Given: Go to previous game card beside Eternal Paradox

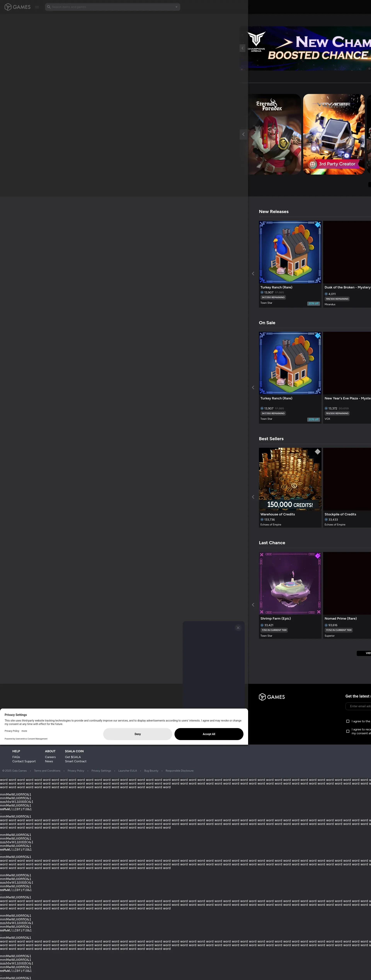Looking at the screenshot, I should (x=243, y=134).
